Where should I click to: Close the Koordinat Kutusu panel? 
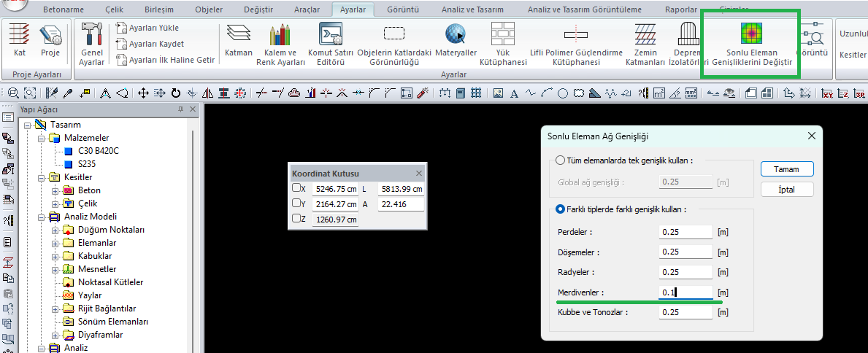click(419, 173)
